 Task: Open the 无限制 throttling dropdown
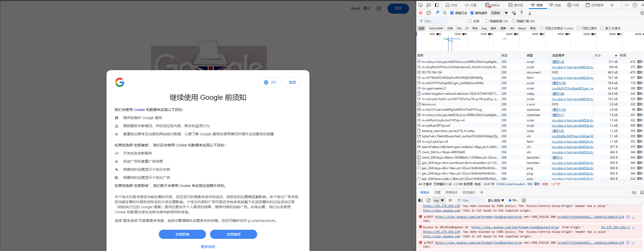pos(499,13)
